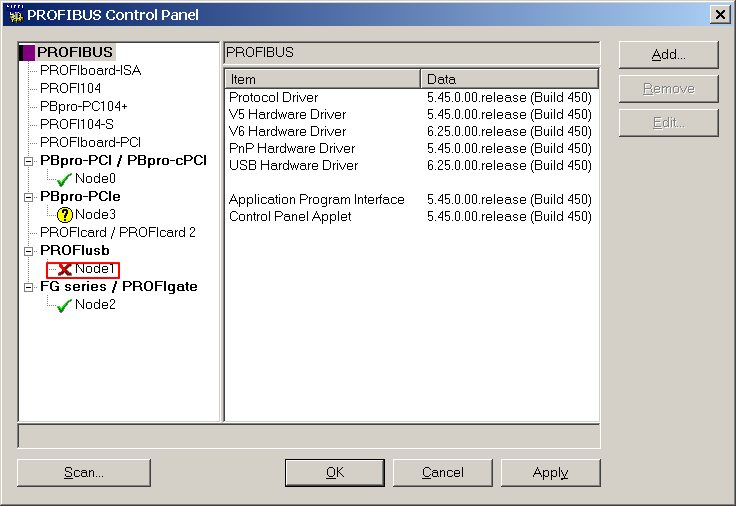Image resolution: width=736 pixels, height=506 pixels.
Task: Select the PROFIBUS root tree item
Action: pyautogui.click(x=75, y=52)
